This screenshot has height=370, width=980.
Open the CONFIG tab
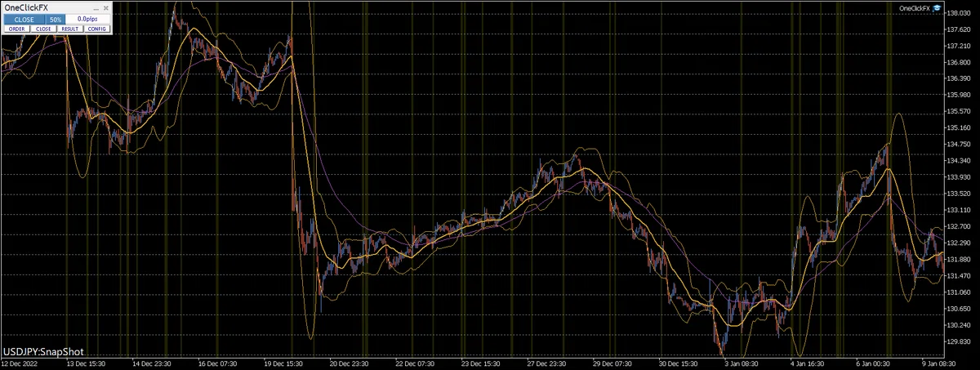(x=97, y=29)
